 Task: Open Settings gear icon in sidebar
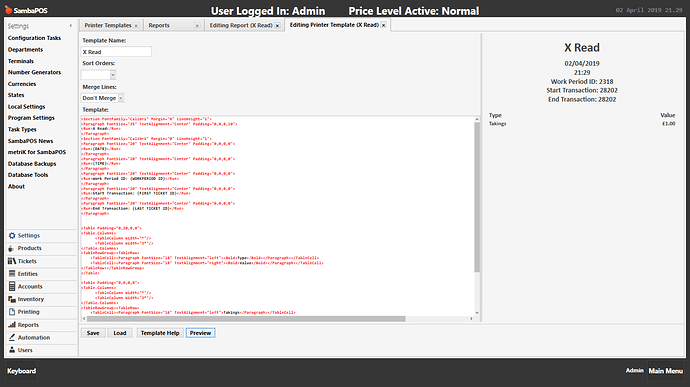pyautogui.click(x=12, y=236)
